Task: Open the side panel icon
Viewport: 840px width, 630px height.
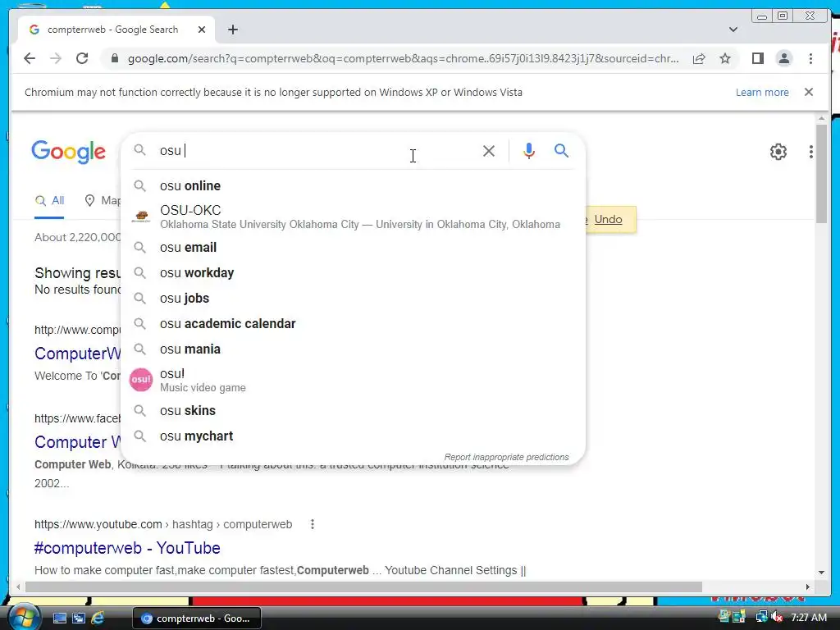Action: 757,58
